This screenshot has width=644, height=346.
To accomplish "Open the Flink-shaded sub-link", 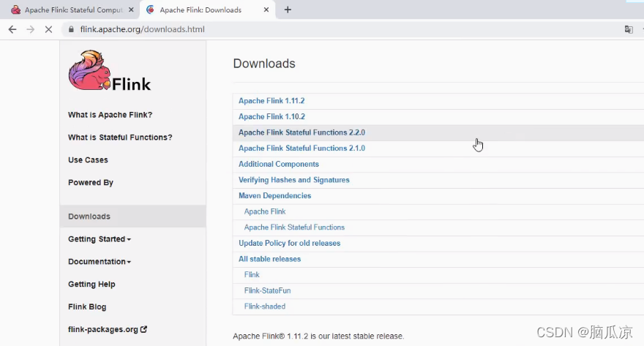I will (264, 306).
